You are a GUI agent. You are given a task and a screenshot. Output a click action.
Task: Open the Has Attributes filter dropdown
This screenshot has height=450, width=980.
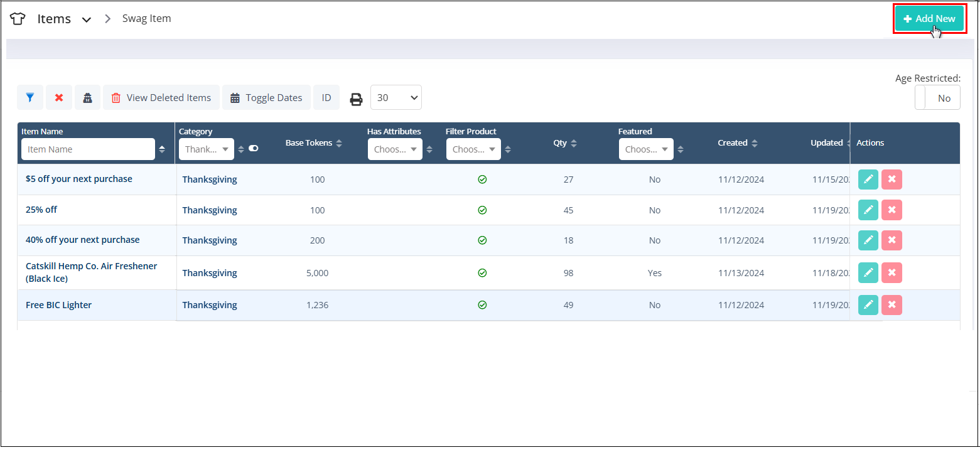point(395,149)
